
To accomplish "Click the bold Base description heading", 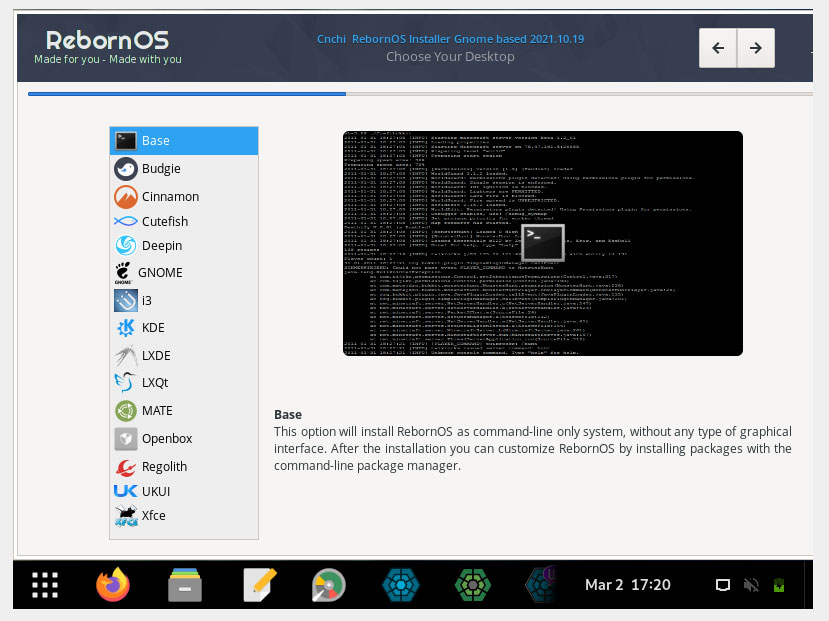I will [288, 414].
